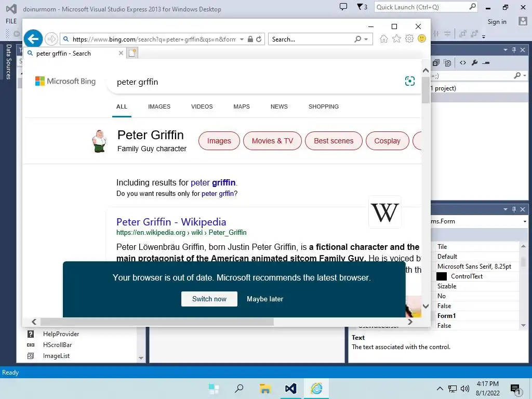Refresh the Bing page
Image resolution: width=532 pixels, height=399 pixels.
[x=259, y=39]
